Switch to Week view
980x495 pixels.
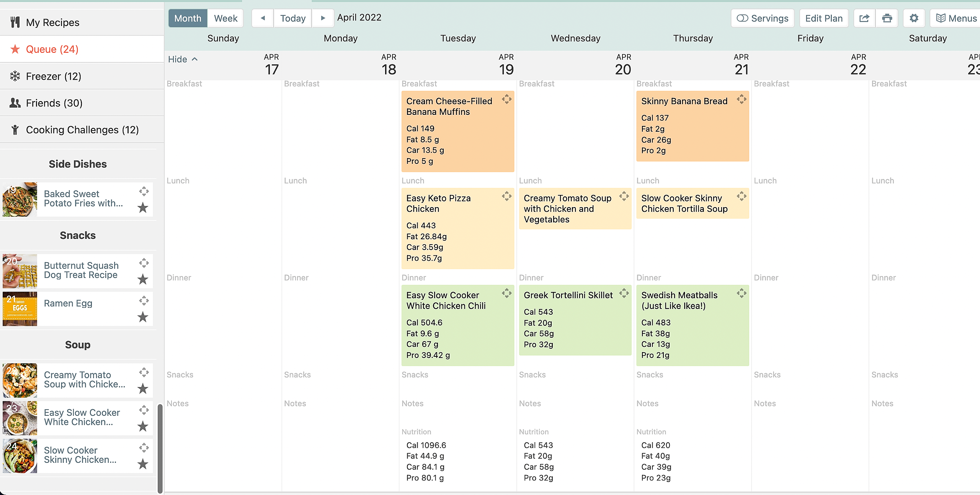[x=225, y=18]
